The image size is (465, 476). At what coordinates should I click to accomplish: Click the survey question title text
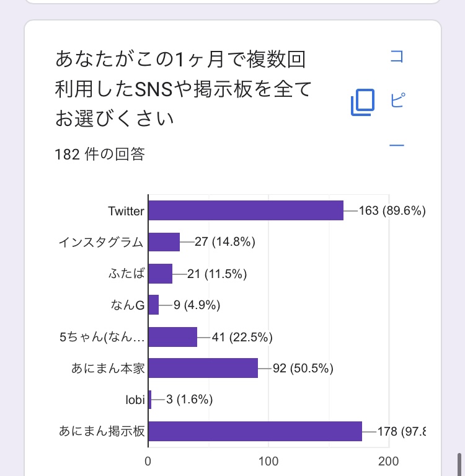183,88
